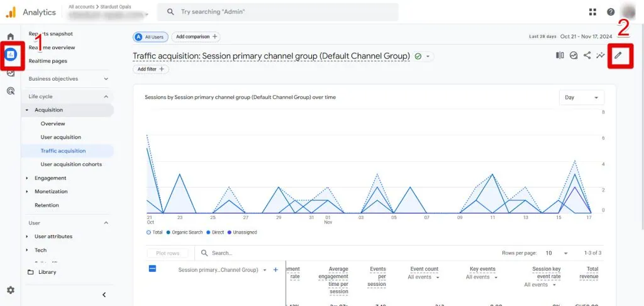644x306 pixels.
Task: Select User acquisition report
Action: tap(60, 137)
